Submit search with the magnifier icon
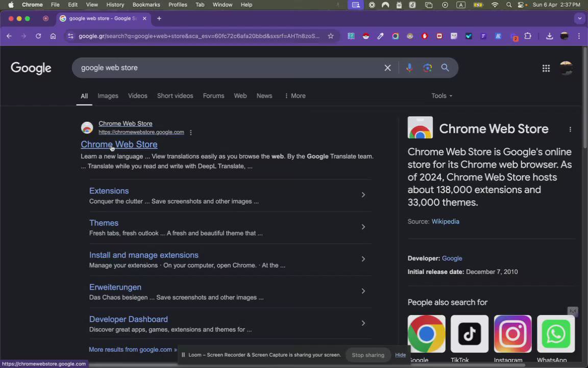The height and width of the screenshot is (368, 588). (x=445, y=68)
